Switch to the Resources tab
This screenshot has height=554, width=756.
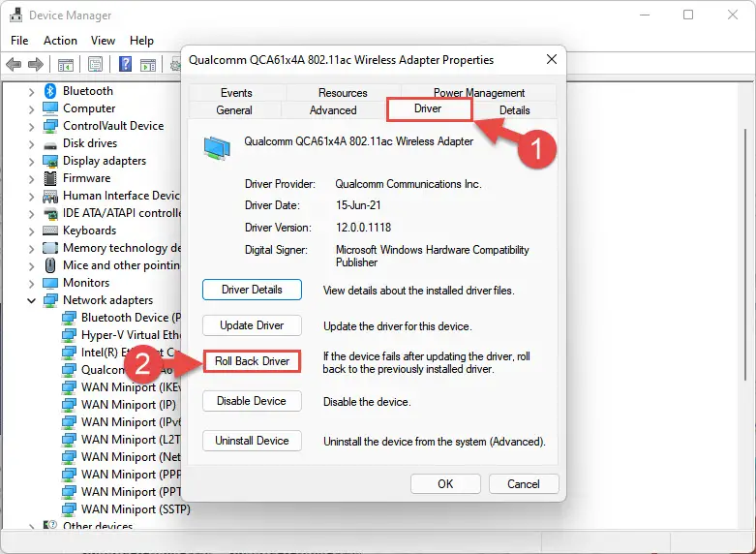coord(343,93)
